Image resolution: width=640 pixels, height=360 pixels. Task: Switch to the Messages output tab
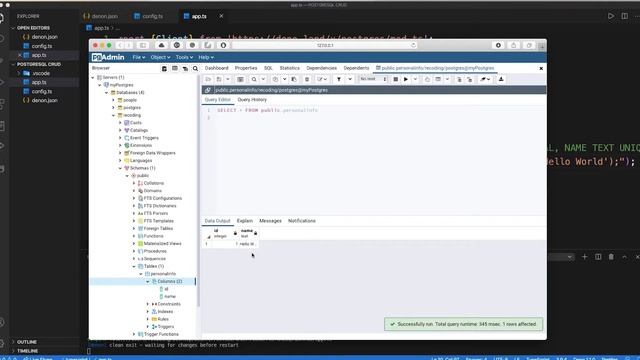270,221
